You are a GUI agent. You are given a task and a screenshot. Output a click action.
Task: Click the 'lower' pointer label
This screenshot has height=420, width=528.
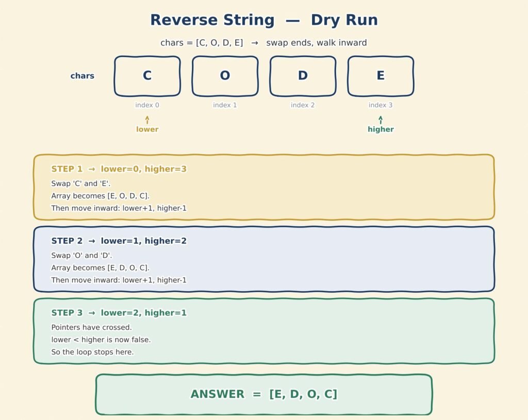click(x=147, y=129)
